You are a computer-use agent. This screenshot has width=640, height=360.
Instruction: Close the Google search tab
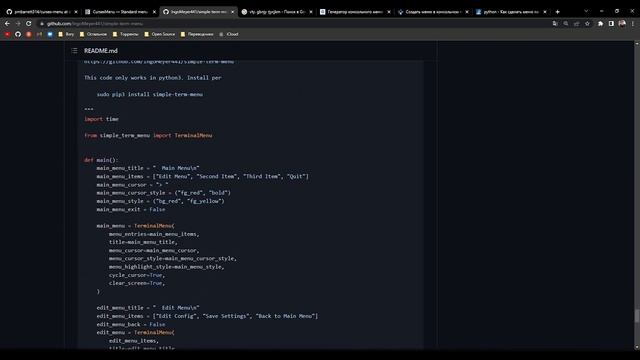(x=311, y=12)
